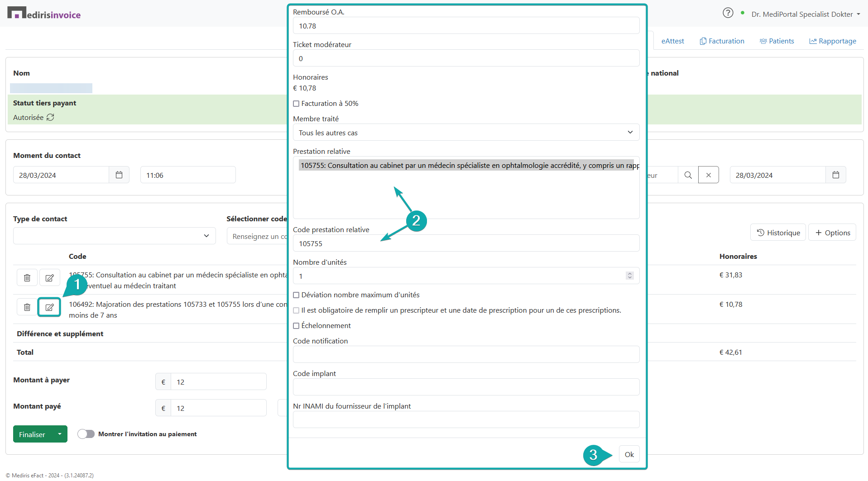The image size is (868, 481).
Task: Open the Options button
Action: click(x=832, y=233)
